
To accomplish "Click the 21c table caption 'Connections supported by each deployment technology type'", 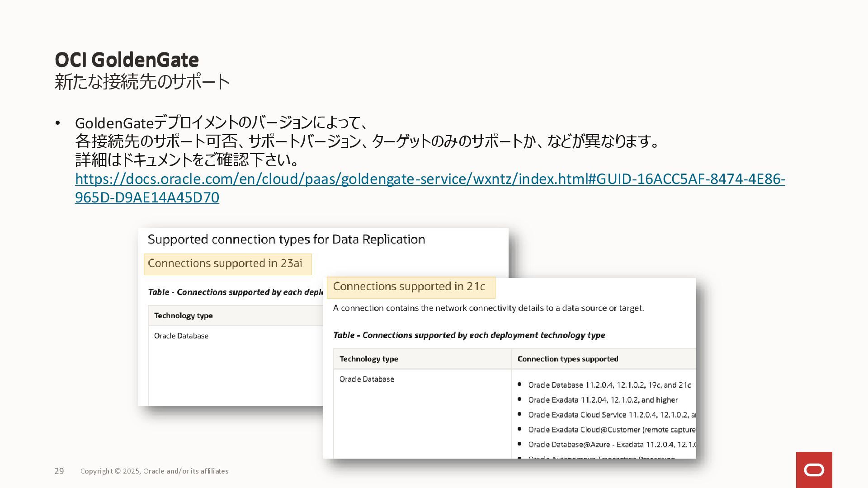I will 469,335.
